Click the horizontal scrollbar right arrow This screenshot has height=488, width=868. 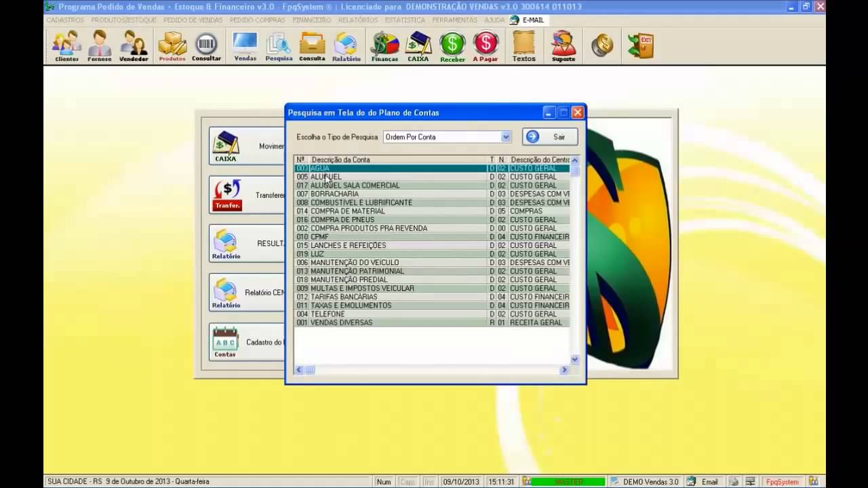(x=564, y=370)
